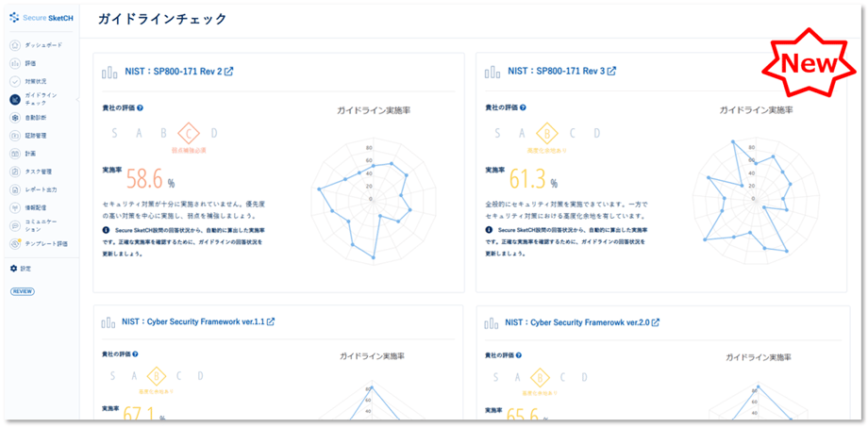This screenshot has width=868, height=427.
Task: Click info icon under SP800-171 Rev 3 description
Action: [489, 230]
